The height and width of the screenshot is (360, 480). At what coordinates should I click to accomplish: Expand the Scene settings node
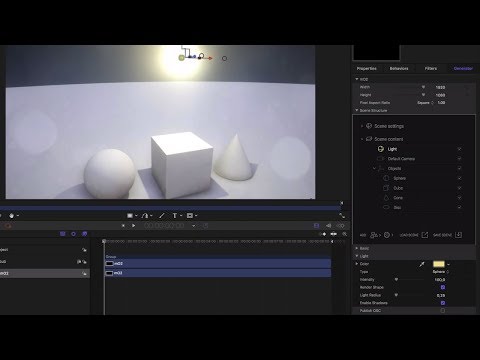[362, 126]
